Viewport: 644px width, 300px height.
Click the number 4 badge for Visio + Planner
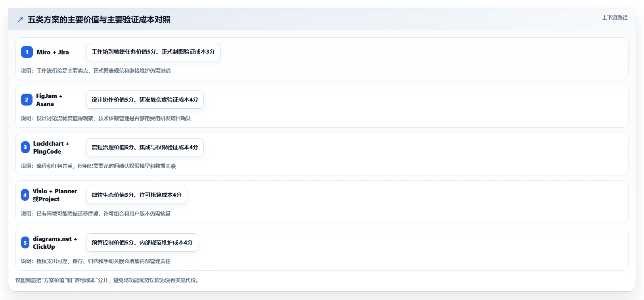(25, 195)
